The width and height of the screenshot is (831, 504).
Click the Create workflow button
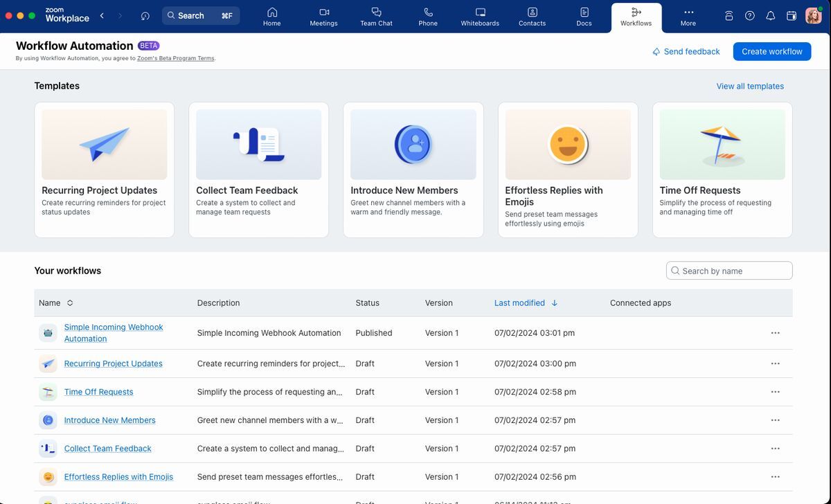(772, 51)
